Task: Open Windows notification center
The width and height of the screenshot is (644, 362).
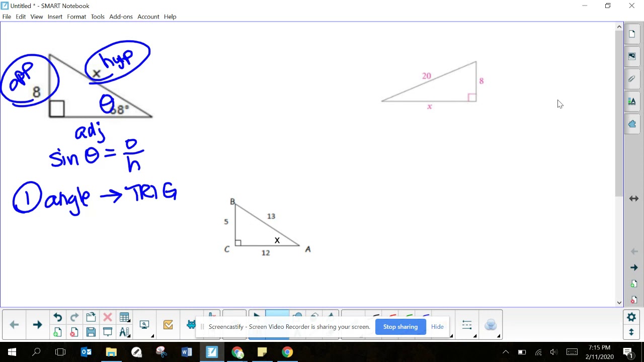Action: tap(627, 352)
